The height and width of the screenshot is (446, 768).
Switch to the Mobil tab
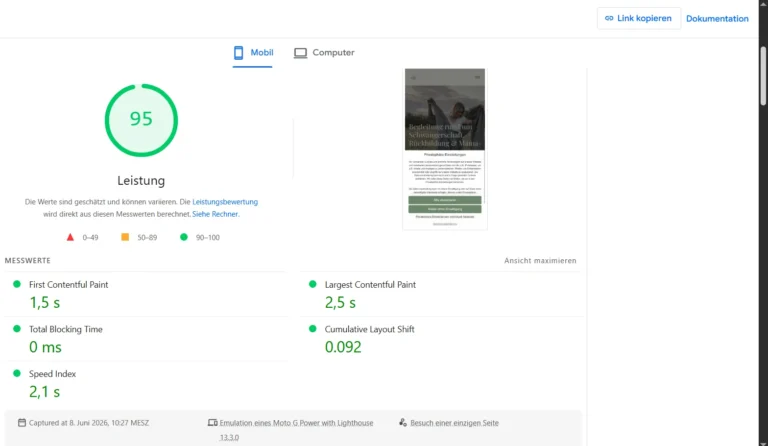253,53
